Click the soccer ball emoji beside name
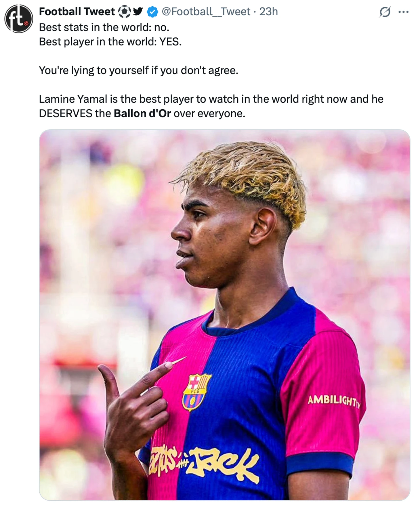The height and width of the screenshot is (509, 420). coord(124,12)
